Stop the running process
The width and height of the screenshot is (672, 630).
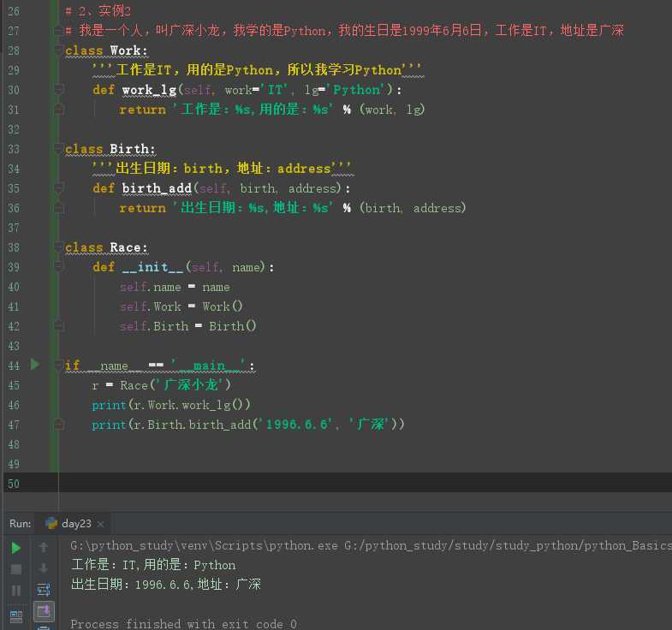coord(16,569)
